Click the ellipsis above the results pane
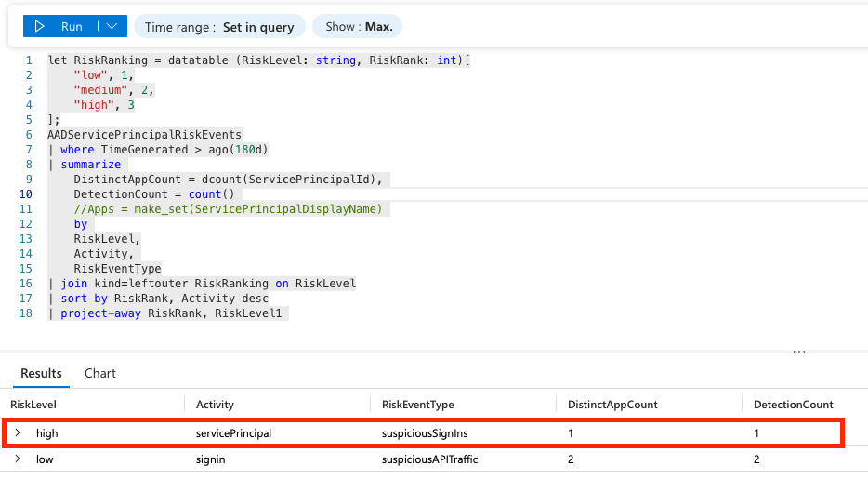 click(x=799, y=353)
